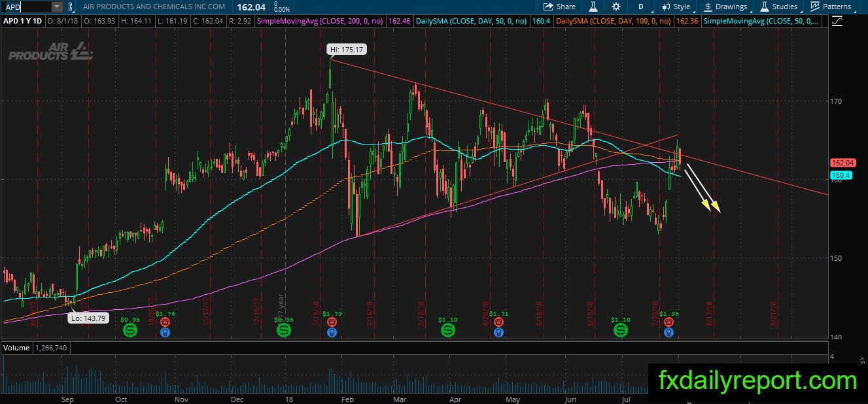Click the $0.95 dividend icon in October
868x404 pixels.
point(130,331)
